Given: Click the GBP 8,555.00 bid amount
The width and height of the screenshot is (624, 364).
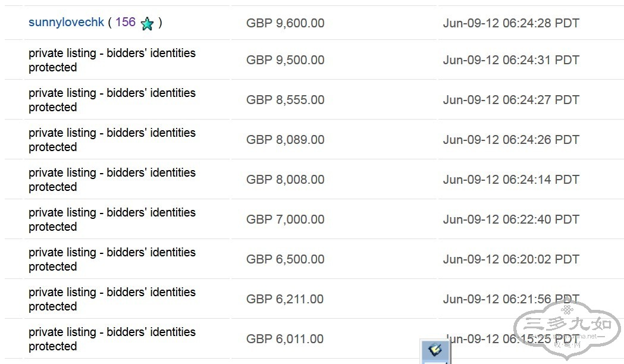Looking at the screenshot, I should 285,100.
